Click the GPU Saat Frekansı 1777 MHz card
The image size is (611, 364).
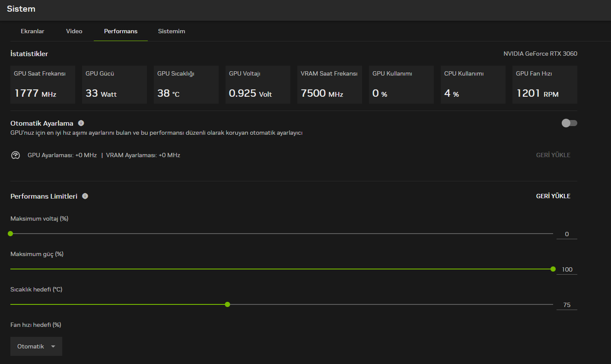pos(43,85)
